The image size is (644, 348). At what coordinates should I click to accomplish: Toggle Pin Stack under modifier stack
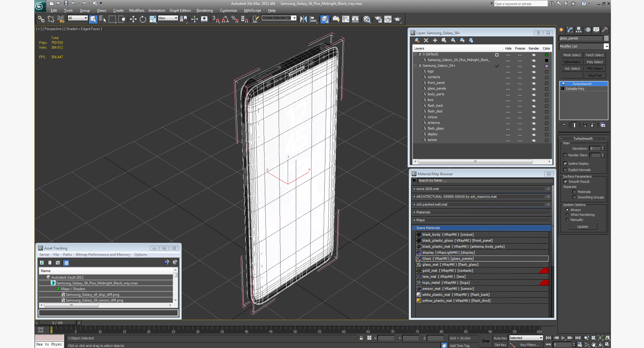(564, 125)
